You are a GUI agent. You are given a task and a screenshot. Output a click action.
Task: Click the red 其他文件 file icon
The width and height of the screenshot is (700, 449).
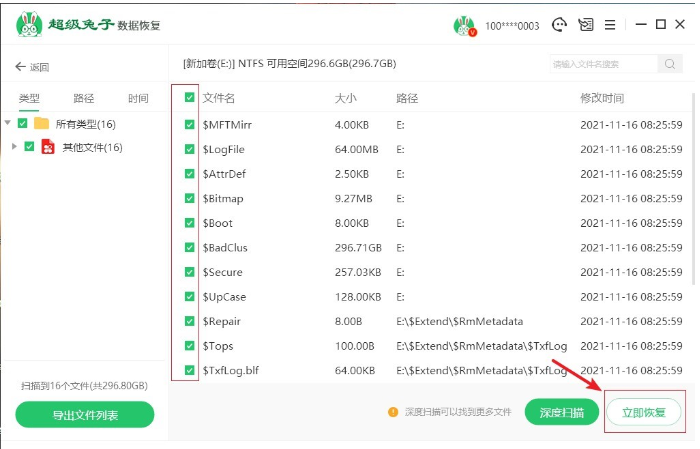[x=48, y=147]
